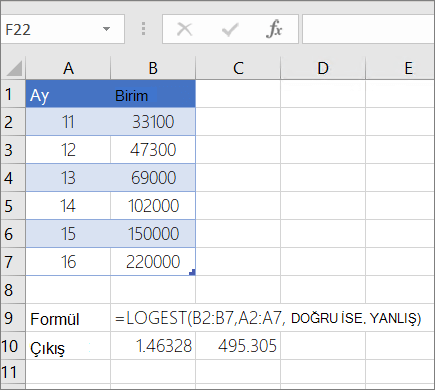The width and height of the screenshot is (435, 390).
Task: Click the cell containing 14
Action: click(68, 206)
